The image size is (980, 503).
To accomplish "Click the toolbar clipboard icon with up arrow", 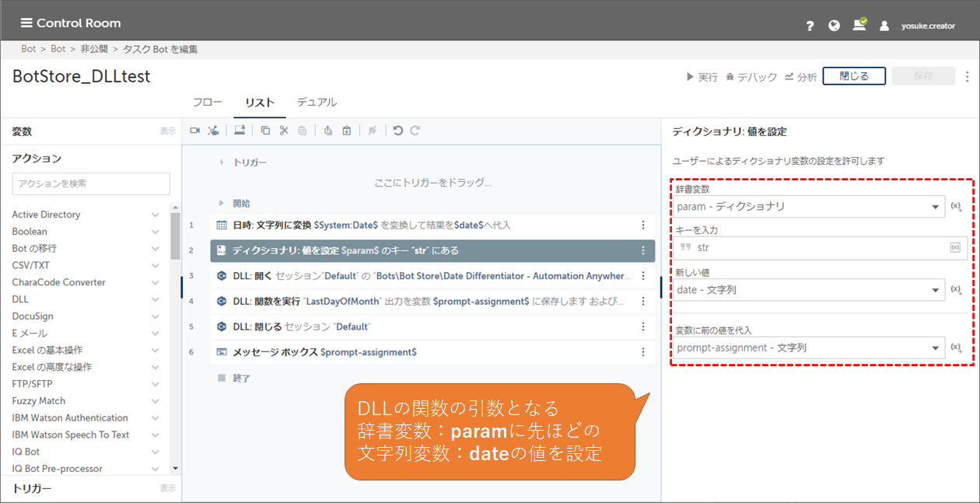I will (328, 131).
